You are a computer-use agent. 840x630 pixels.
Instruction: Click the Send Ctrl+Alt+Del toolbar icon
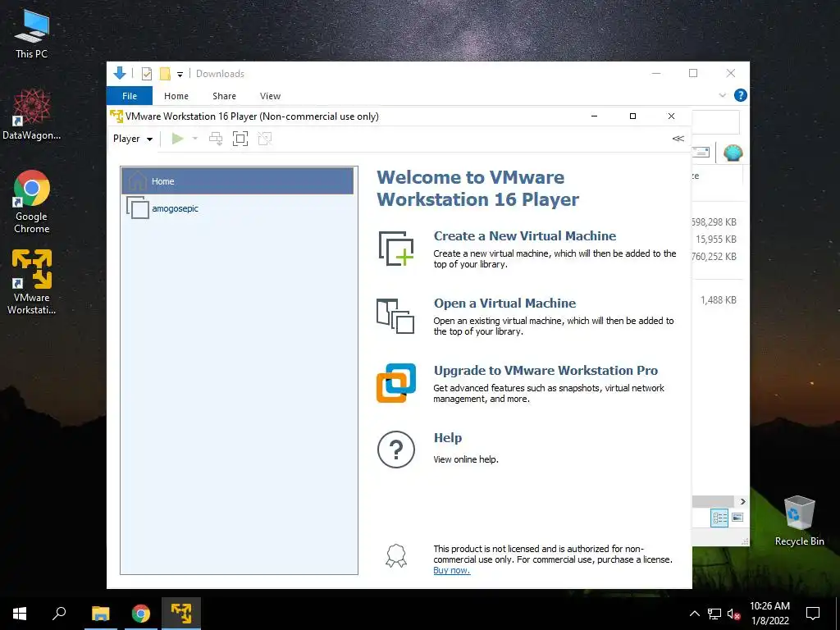click(216, 139)
